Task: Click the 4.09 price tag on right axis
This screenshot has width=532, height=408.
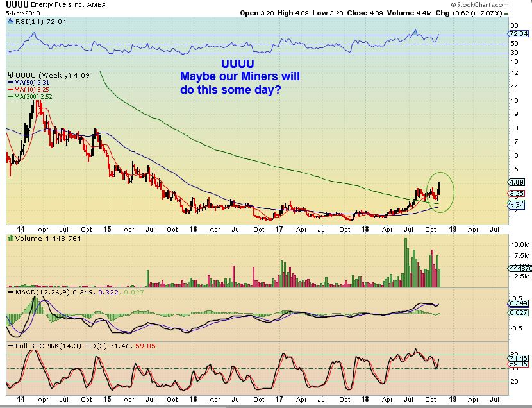Action: pos(517,182)
